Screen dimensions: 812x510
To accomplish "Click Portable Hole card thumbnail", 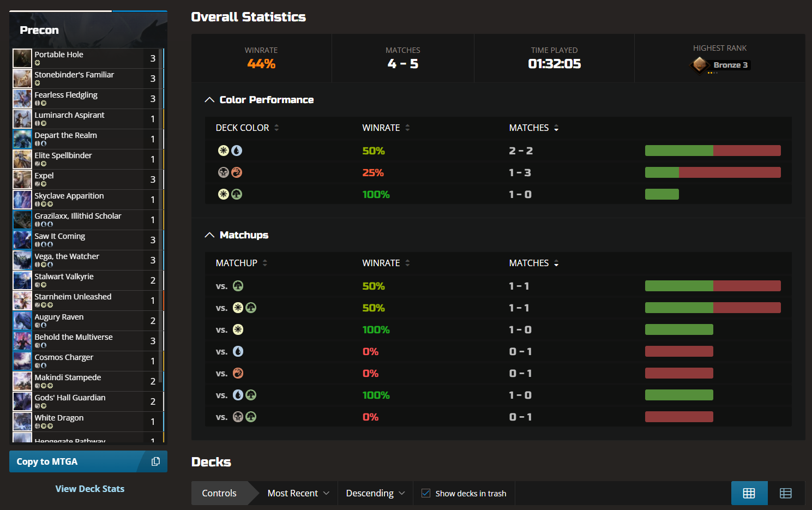I will pyautogui.click(x=22, y=58).
